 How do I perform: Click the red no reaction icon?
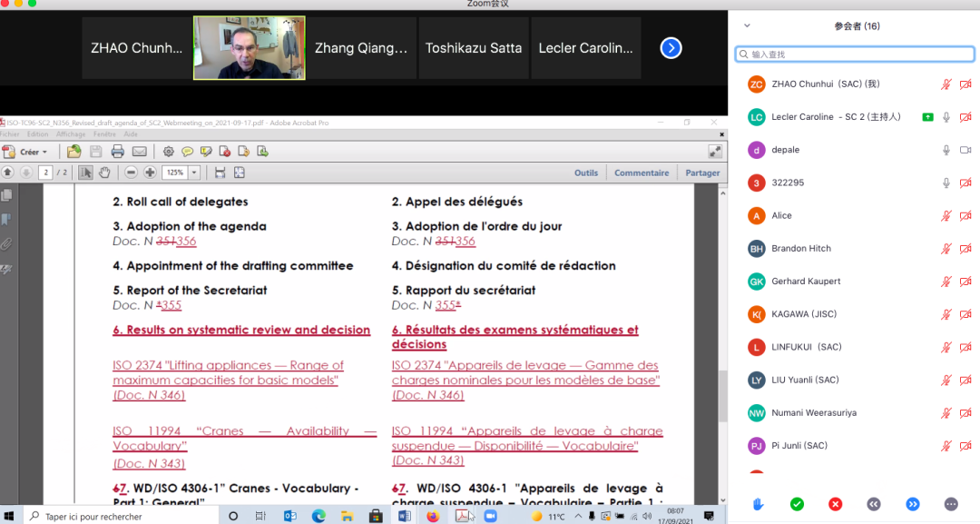click(835, 504)
